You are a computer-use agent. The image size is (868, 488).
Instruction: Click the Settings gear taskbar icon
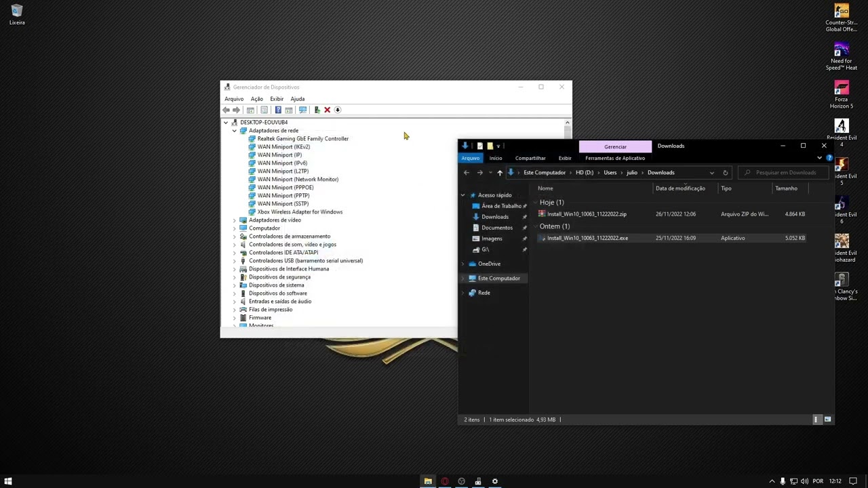point(495,481)
